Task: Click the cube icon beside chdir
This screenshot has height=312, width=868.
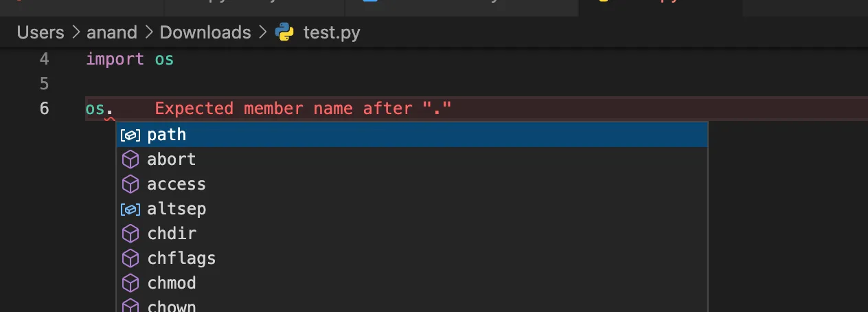Action: click(130, 234)
